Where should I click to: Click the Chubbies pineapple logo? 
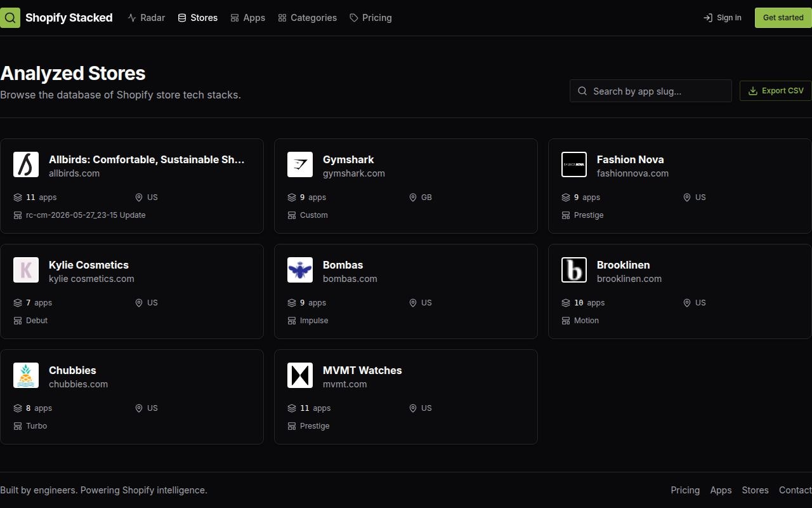(x=26, y=375)
